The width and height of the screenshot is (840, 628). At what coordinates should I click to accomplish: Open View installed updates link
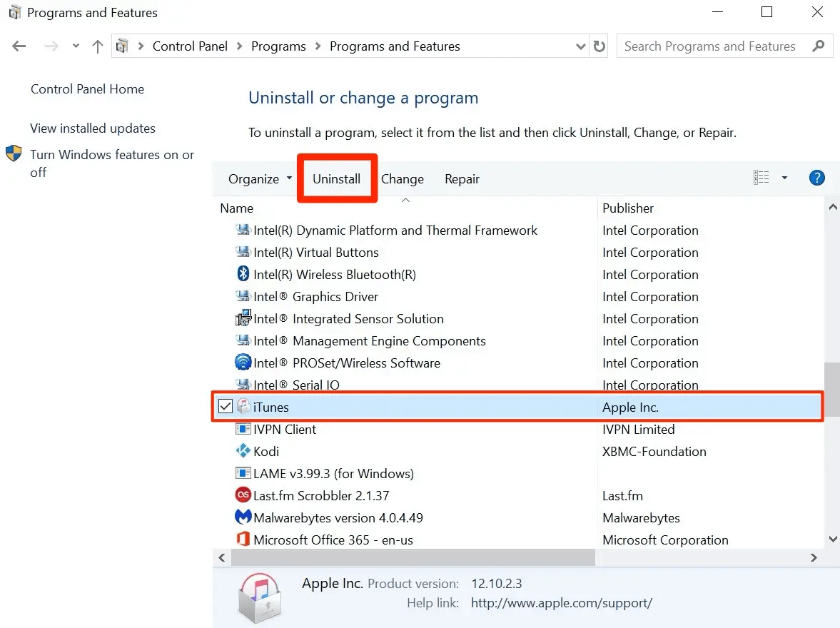93,128
